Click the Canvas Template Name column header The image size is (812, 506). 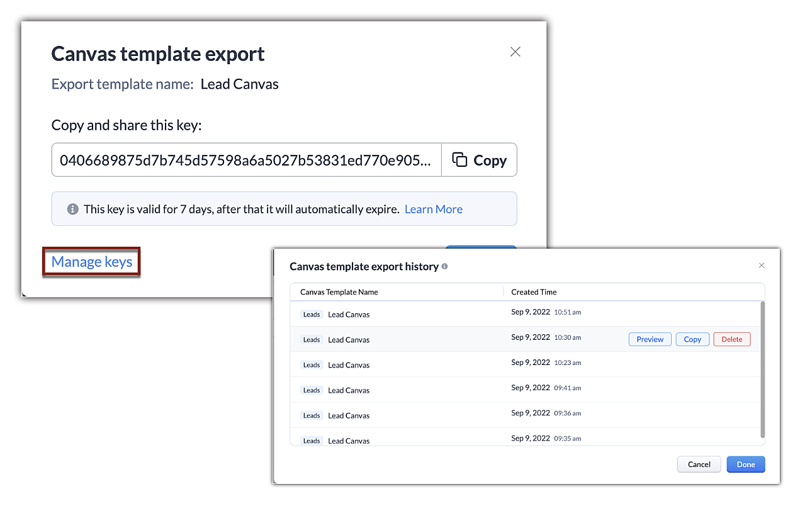[x=339, y=292]
